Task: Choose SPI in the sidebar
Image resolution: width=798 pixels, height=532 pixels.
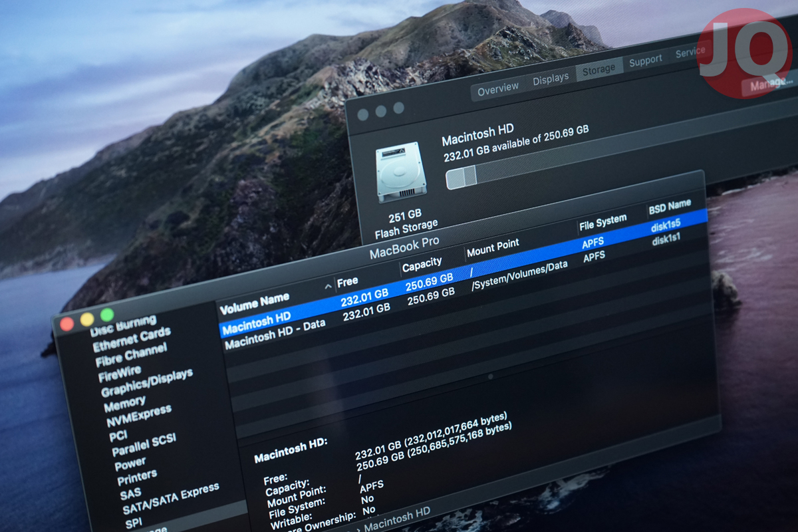Action: (134, 523)
